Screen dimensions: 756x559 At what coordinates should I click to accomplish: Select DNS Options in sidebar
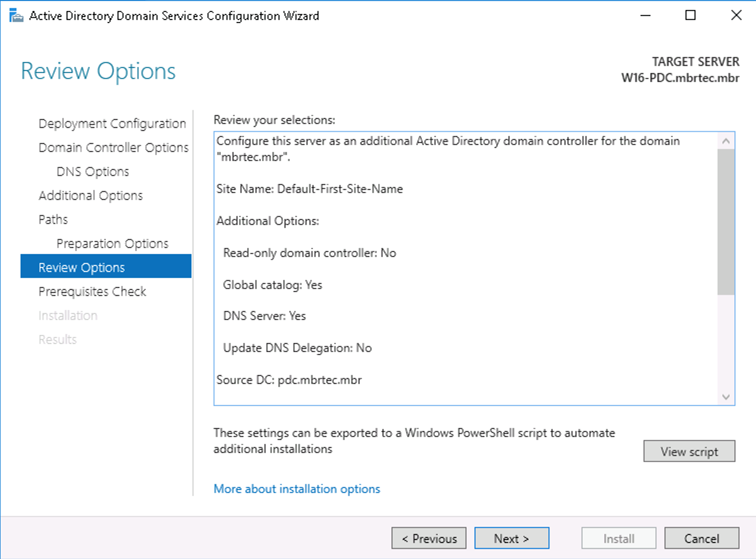click(x=93, y=171)
